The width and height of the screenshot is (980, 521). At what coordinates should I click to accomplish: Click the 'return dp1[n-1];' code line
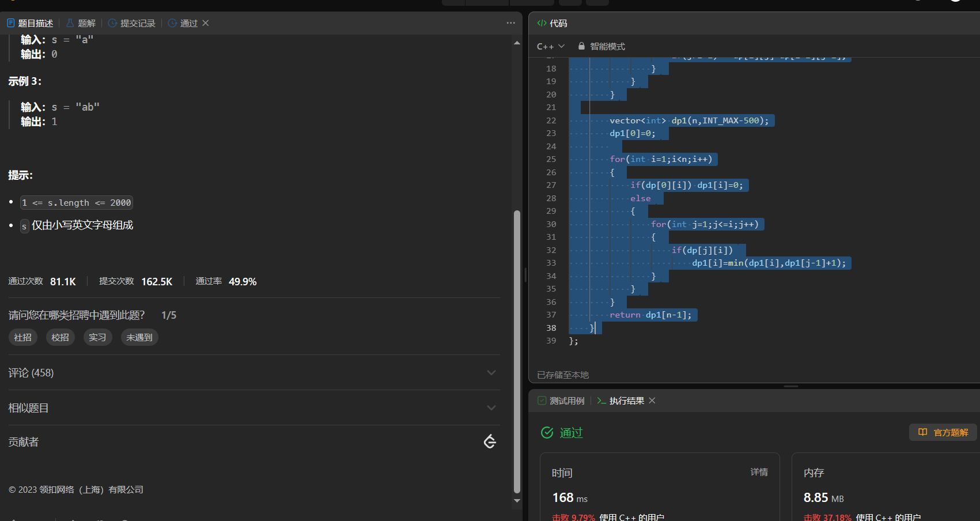650,315
